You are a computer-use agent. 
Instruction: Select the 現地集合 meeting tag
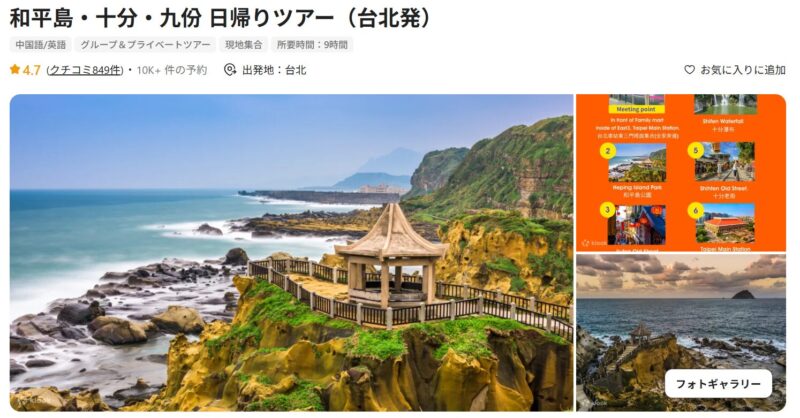pyautogui.click(x=244, y=44)
